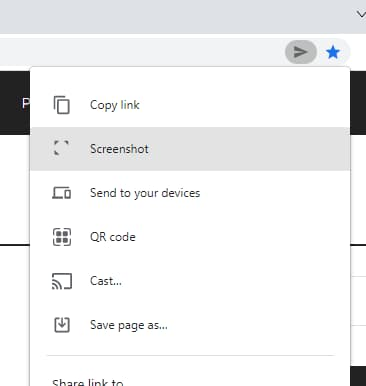
Task: Click the share page arrow icon
Action: tap(301, 52)
